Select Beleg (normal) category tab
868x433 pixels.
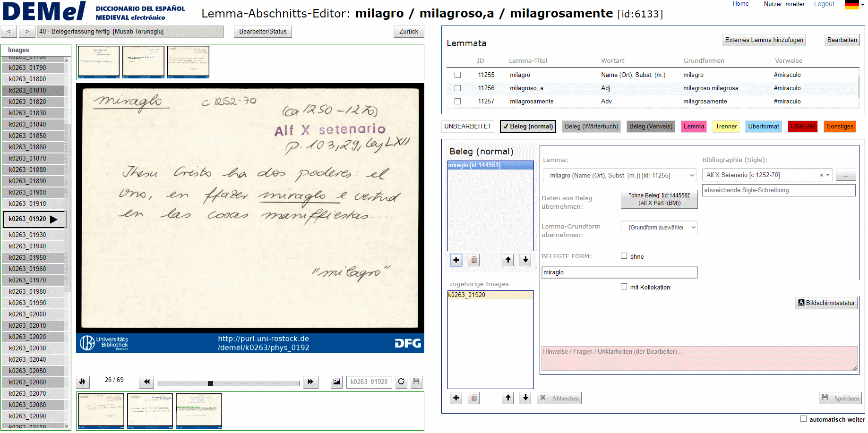pos(528,126)
